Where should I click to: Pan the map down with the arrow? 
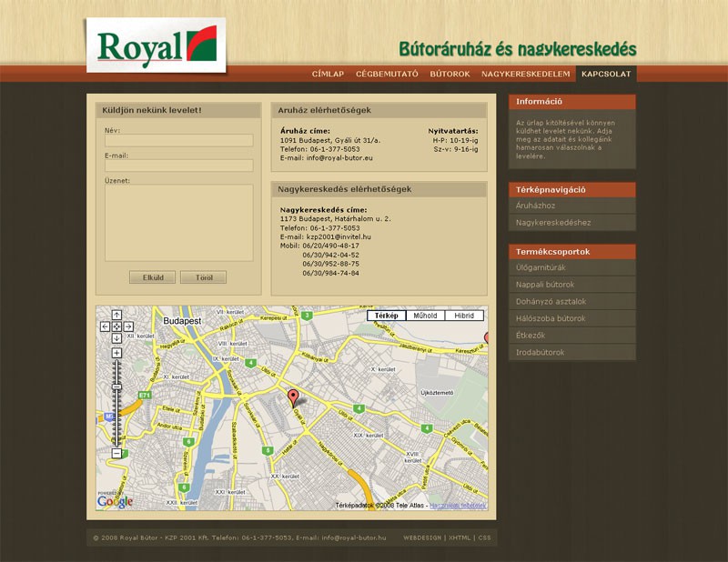click(116, 337)
